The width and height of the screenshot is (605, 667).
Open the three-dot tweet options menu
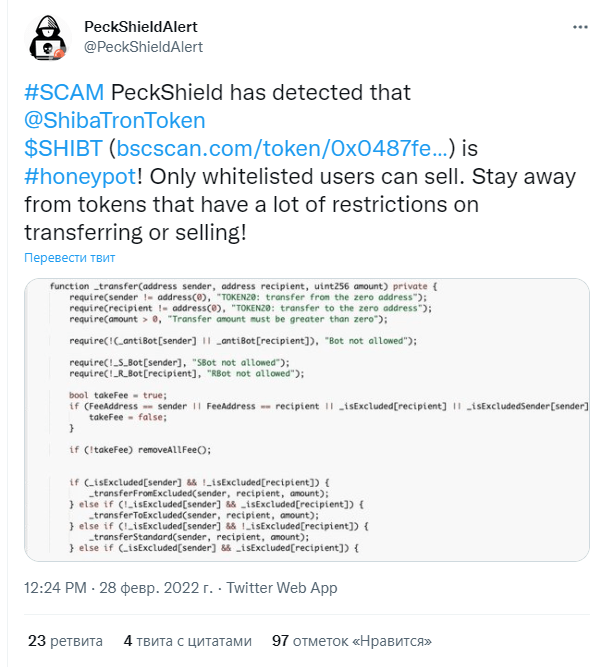pos(580,27)
